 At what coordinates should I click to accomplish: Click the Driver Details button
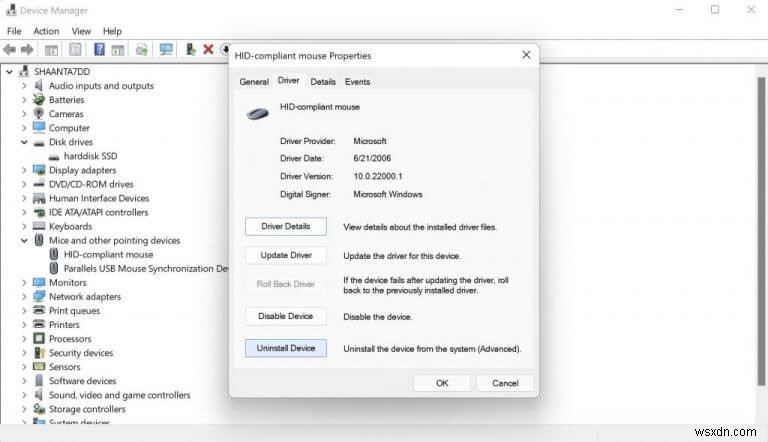[286, 226]
